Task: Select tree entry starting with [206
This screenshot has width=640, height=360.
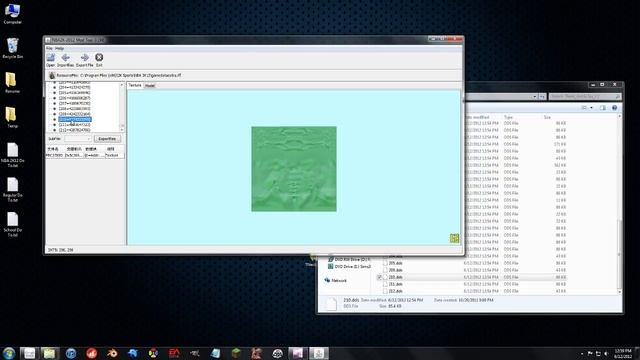Action: pos(74,98)
